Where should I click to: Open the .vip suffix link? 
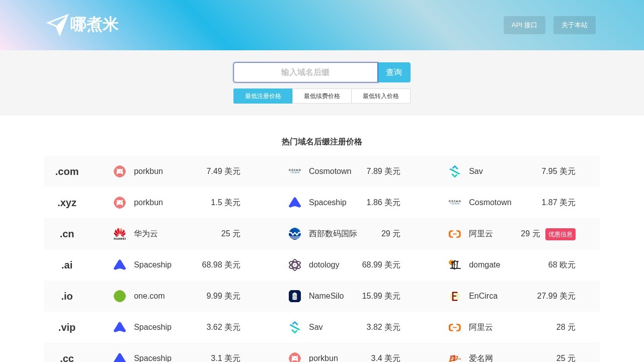(x=67, y=327)
